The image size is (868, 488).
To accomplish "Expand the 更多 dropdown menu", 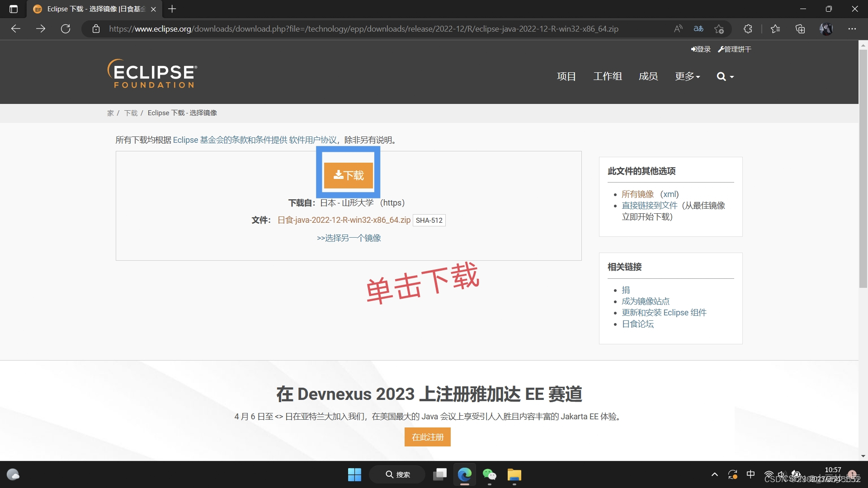I will click(687, 76).
